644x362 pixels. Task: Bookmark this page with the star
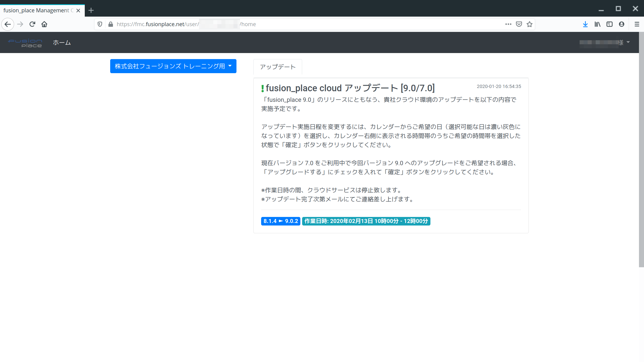tap(530, 24)
